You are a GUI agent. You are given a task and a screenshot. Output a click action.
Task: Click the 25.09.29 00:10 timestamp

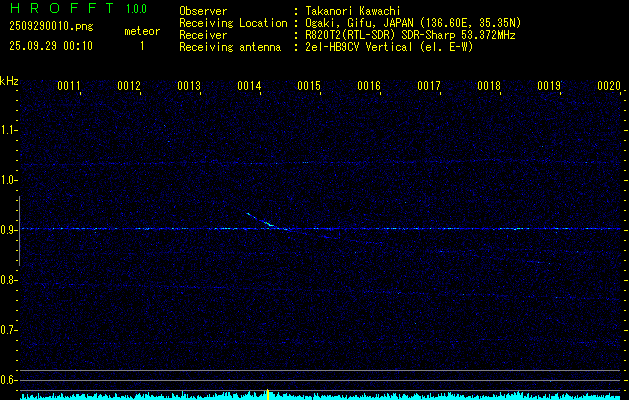coord(51,46)
